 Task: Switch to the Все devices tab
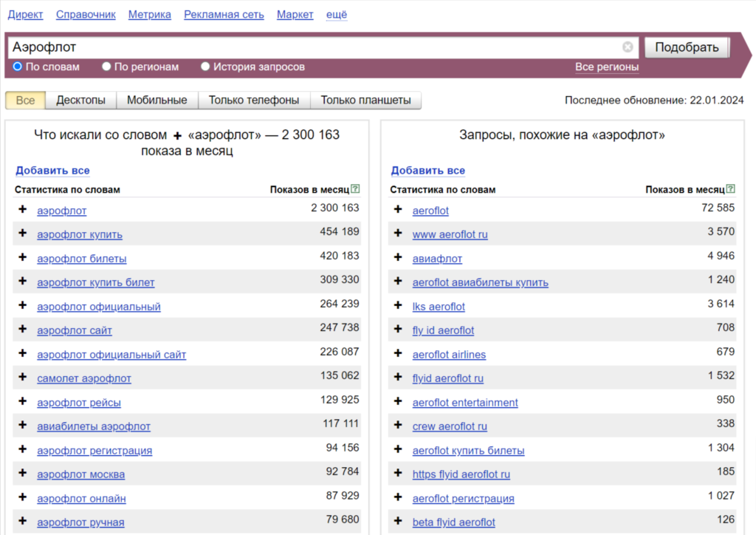coord(26,100)
